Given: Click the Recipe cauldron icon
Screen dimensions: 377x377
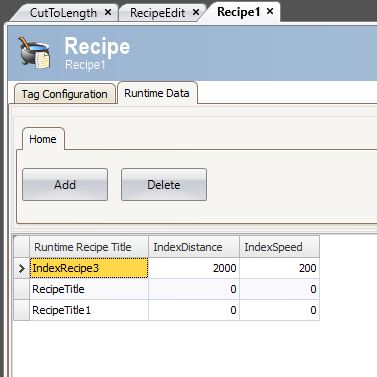Looking at the screenshot, I should 35,53.
